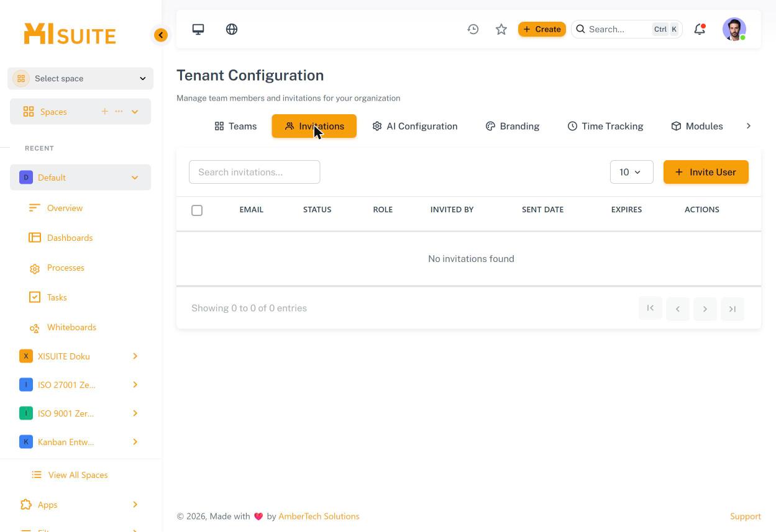776x532 pixels.
Task: Switch to the Teams tab
Action: [x=235, y=126]
